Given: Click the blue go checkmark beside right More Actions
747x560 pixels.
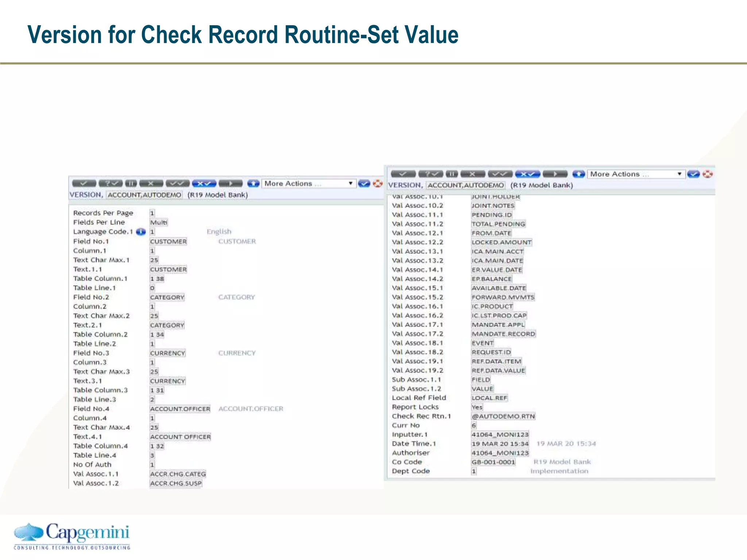Looking at the screenshot, I should coord(693,174).
